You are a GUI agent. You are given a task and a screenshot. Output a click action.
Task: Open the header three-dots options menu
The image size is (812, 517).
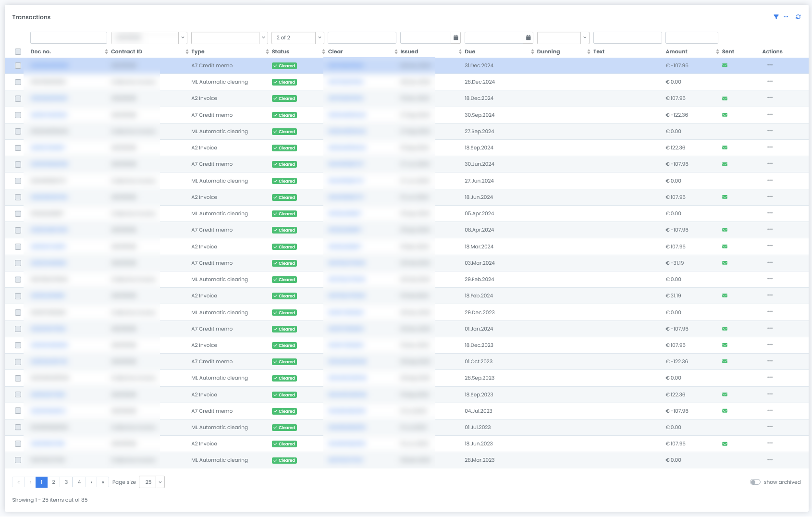(x=786, y=17)
